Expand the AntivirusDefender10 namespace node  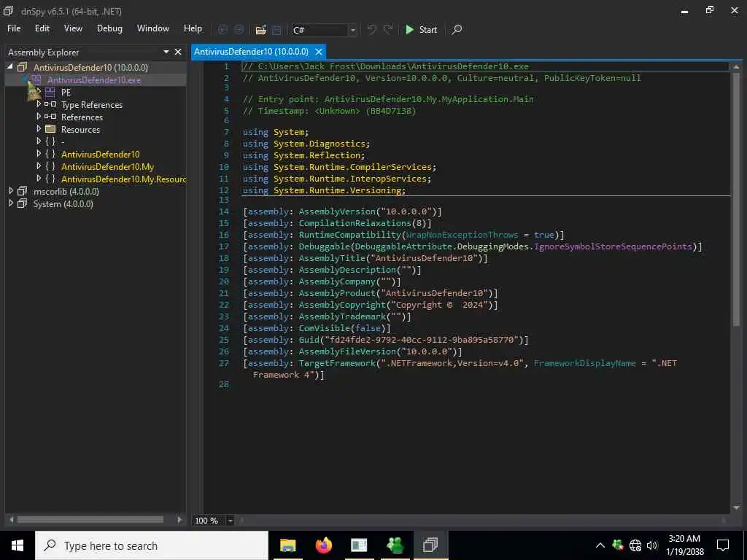(39, 153)
